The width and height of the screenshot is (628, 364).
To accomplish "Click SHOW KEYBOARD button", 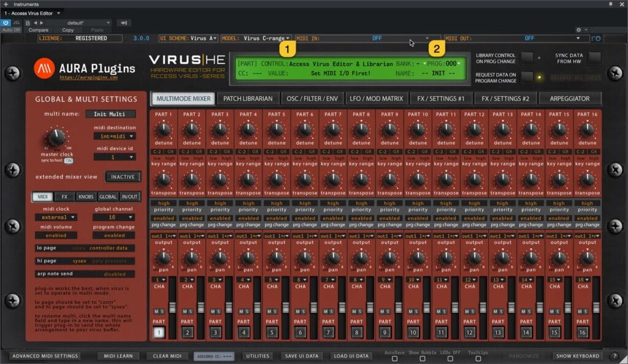I will (578, 355).
